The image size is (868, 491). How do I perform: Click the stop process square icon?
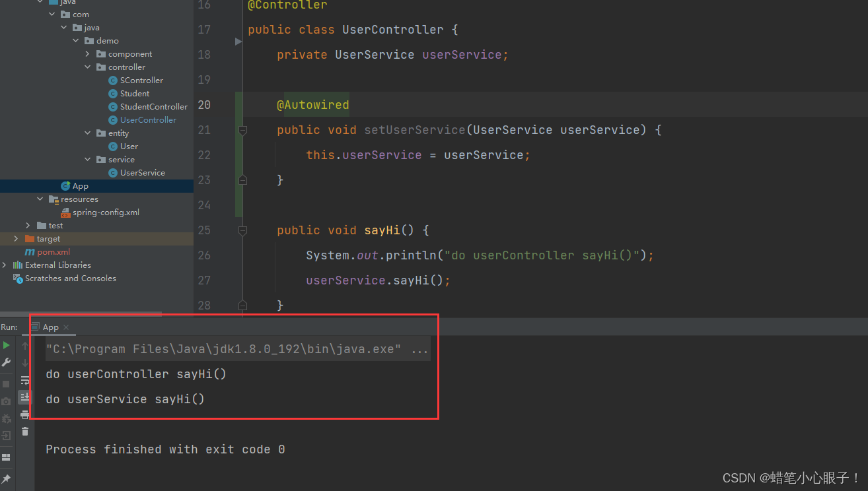(6, 384)
